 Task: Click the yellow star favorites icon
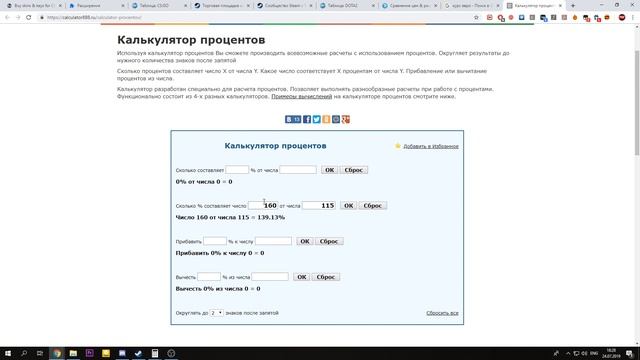(x=398, y=146)
